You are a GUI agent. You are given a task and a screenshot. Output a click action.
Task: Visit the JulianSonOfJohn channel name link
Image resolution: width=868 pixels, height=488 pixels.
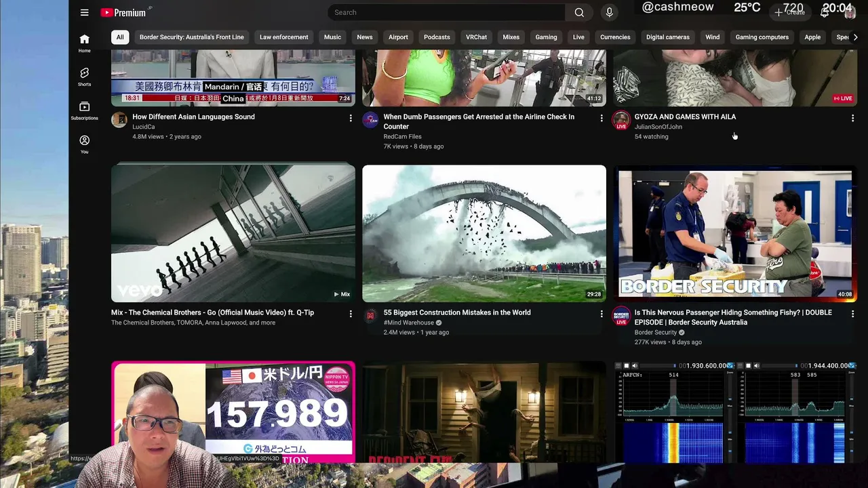click(x=658, y=127)
